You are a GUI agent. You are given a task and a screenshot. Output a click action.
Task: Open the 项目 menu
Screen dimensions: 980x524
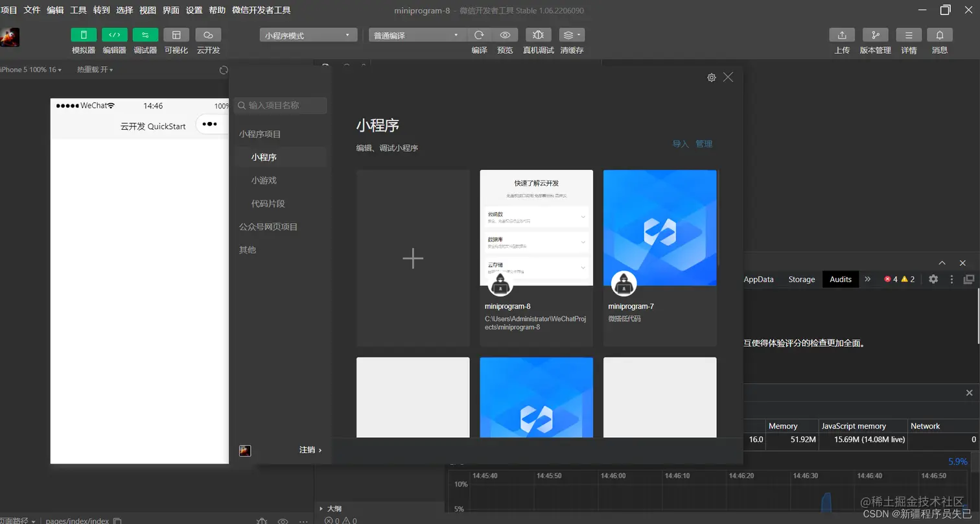coord(9,10)
